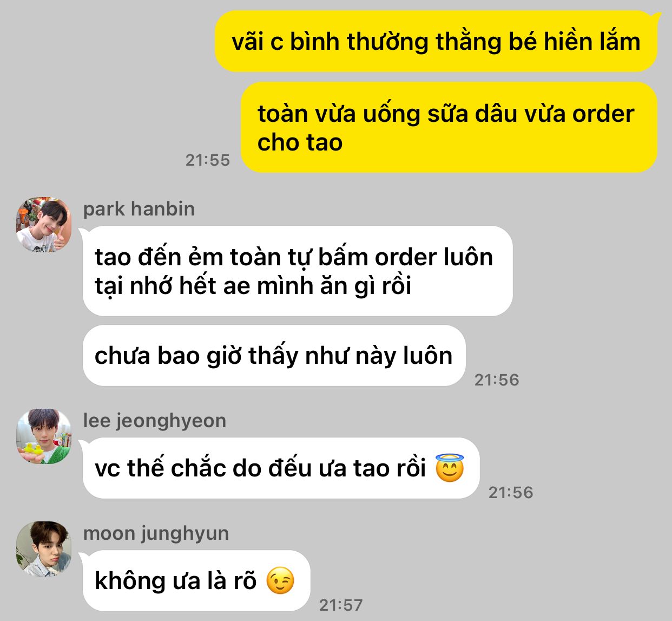Tap the 21:57 timestamp
This screenshot has height=621, width=672.
[x=341, y=605]
